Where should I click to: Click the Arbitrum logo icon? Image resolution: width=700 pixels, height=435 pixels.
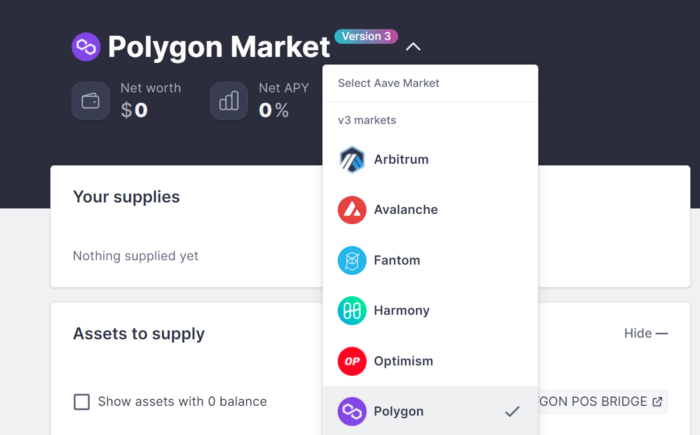[x=352, y=159]
